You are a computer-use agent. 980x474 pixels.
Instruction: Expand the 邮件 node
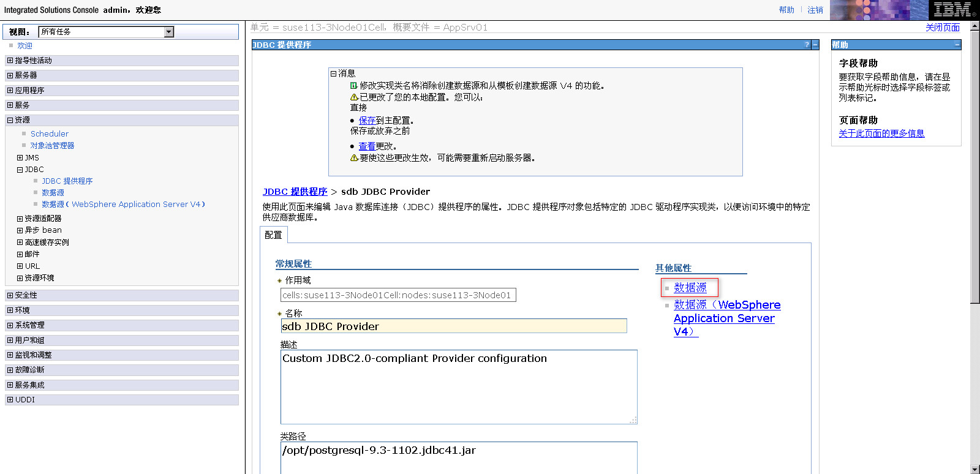click(20, 254)
